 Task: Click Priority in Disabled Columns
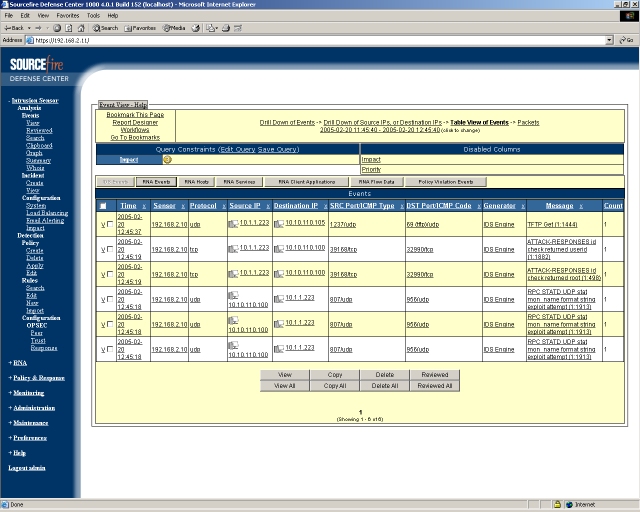371,169
